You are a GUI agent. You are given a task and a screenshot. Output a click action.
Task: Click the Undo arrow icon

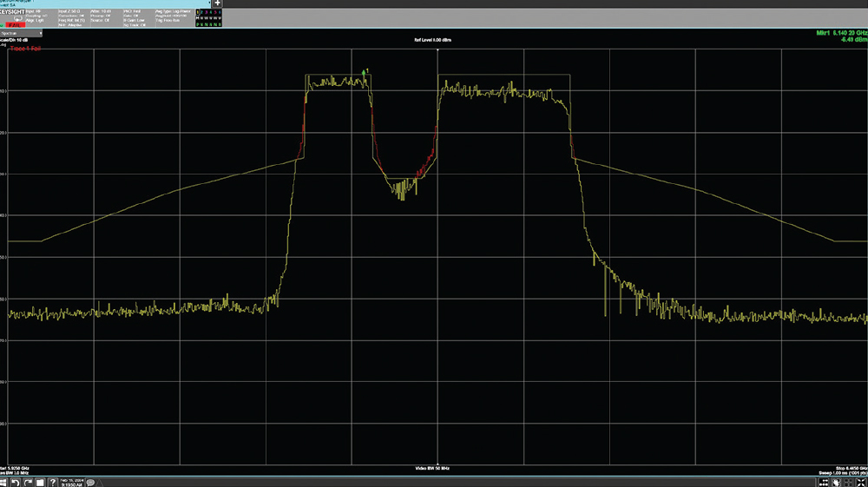[x=16, y=482]
